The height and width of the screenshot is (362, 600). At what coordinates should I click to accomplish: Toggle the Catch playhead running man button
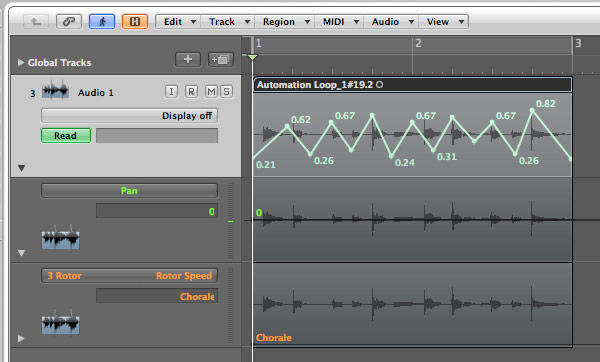click(102, 22)
